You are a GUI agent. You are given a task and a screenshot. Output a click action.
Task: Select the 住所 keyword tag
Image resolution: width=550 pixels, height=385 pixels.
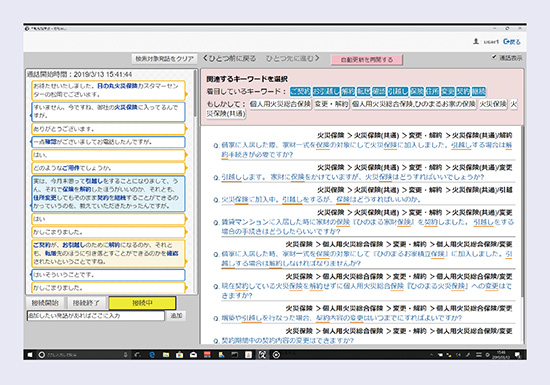coord(432,92)
